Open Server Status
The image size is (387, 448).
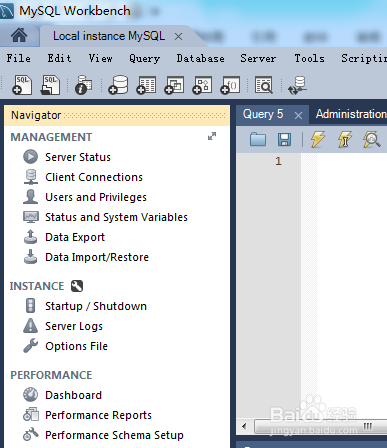click(78, 157)
